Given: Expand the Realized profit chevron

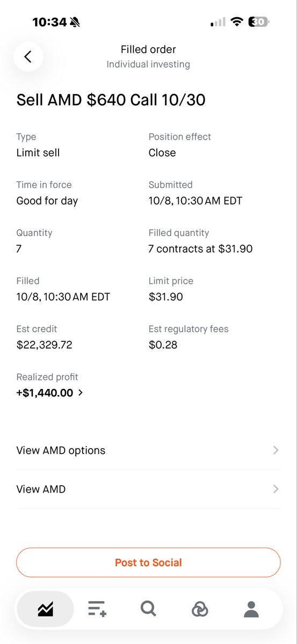Looking at the screenshot, I should click(x=81, y=393).
